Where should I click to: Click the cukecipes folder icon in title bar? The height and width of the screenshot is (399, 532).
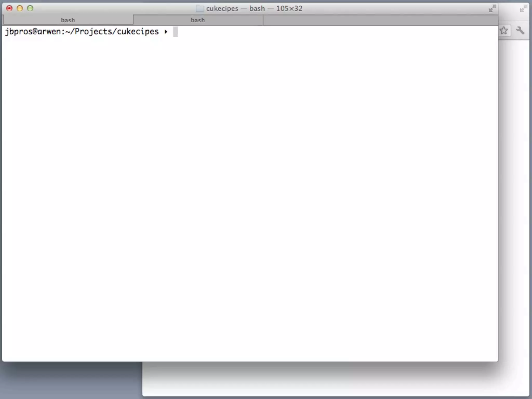[199, 9]
